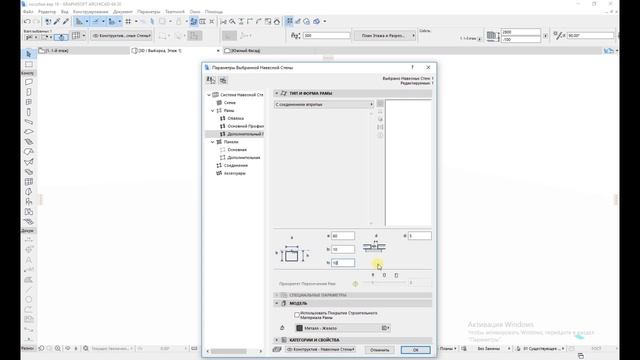Click the magnifier zoom icon in toolbar

tap(232, 21)
